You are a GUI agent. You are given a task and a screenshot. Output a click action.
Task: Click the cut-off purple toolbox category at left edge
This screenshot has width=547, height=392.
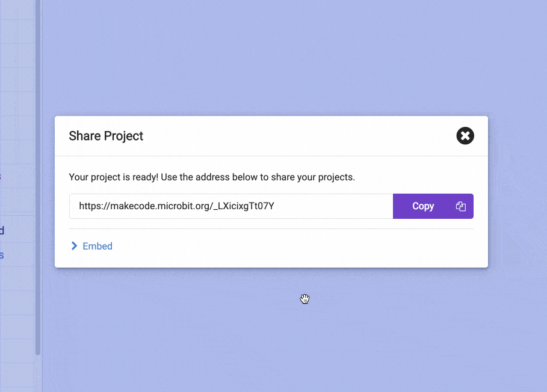point(1,176)
